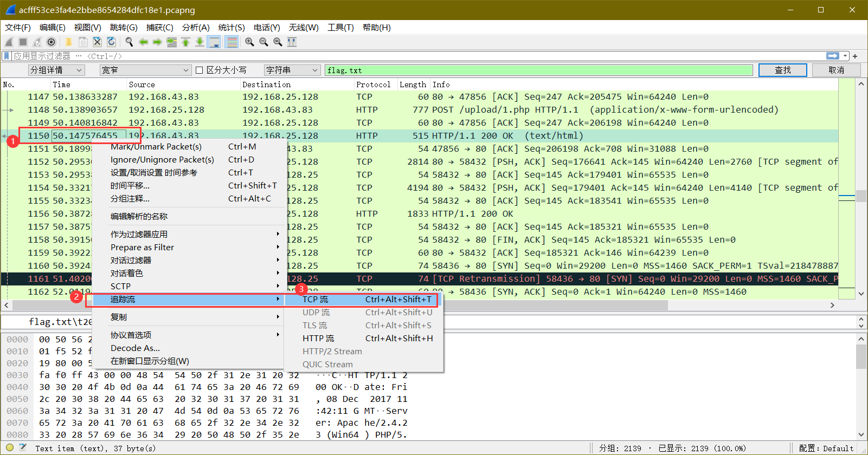Open the 宽窄 charset dropdown
The width and height of the screenshot is (868, 455).
coord(146,70)
